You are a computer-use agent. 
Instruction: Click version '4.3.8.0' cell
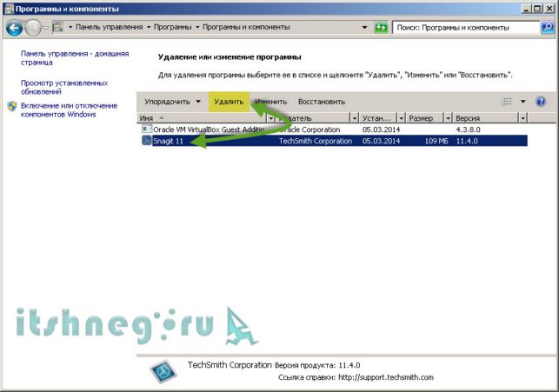468,130
